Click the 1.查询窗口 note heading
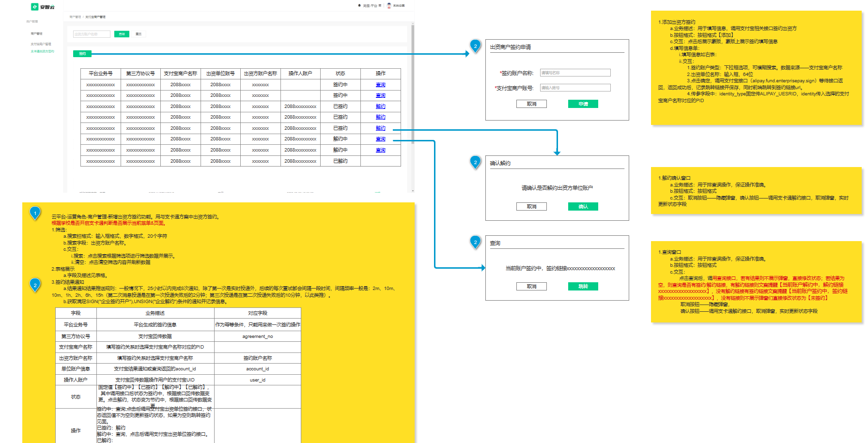 pyautogui.click(x=669, y=252)
